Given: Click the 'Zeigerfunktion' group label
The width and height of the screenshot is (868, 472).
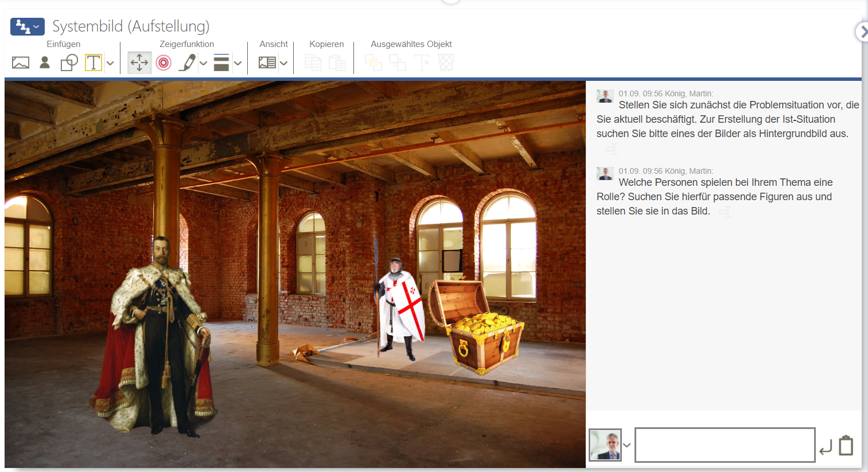Looking at the screenshot, I should tap(187, 44).
